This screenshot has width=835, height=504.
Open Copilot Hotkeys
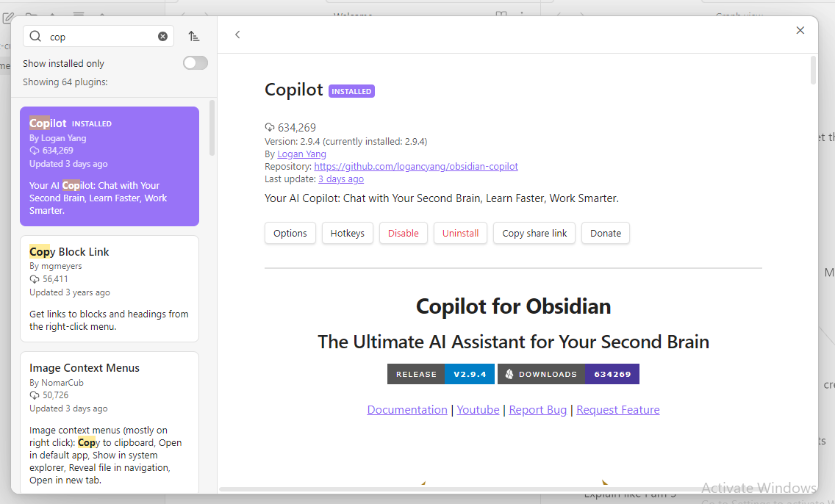[x=347, y=233]
